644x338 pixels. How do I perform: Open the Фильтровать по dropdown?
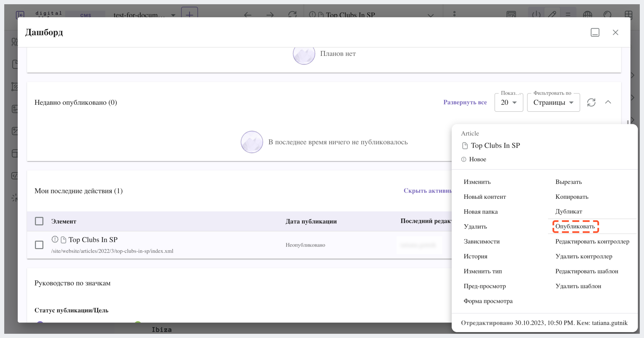(x=553, y=102)
